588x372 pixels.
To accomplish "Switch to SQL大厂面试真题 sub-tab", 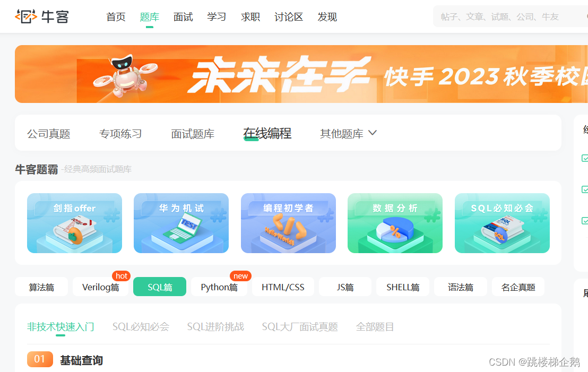I will click(x=300, y=326).
